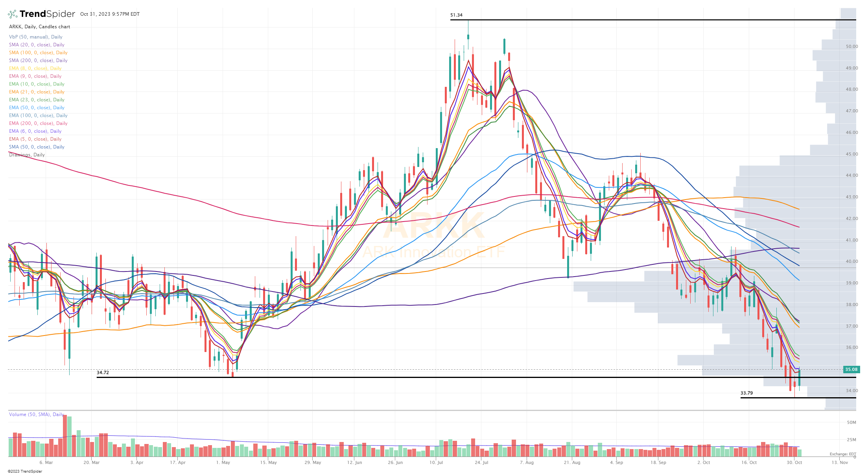The image size is (868, 475).
Task: Click the 50M volume axis label
Action: (x=851, y=422)
